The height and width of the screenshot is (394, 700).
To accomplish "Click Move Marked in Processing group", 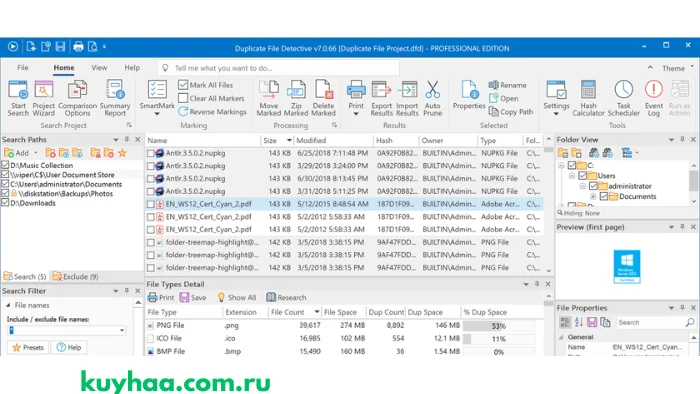I will point(269,98).
